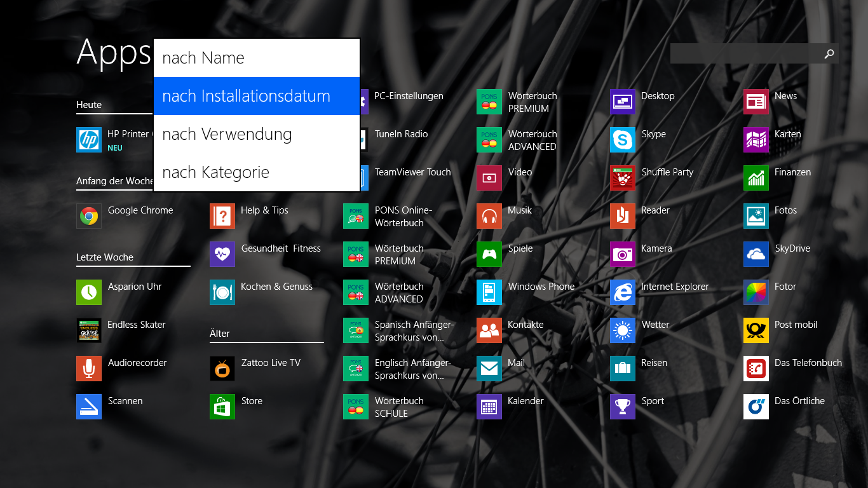Open the Fotos app icon

pos(756,216)
